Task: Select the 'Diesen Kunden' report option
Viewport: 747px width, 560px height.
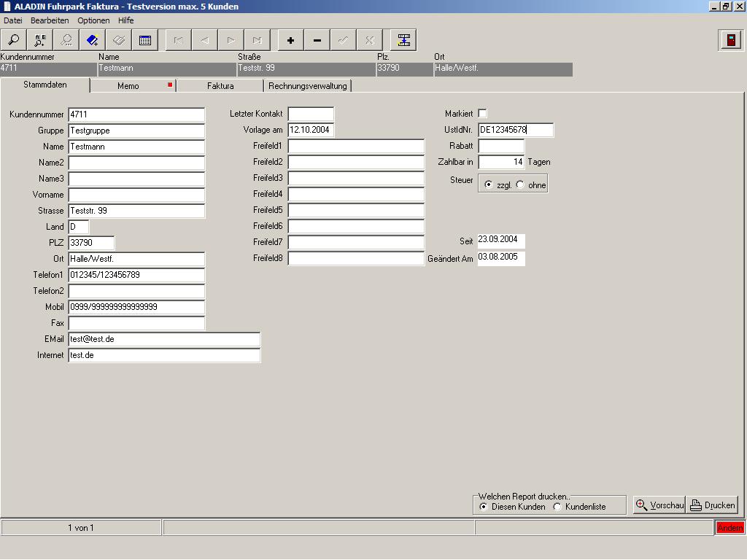Action: click(x=484, y=507)
